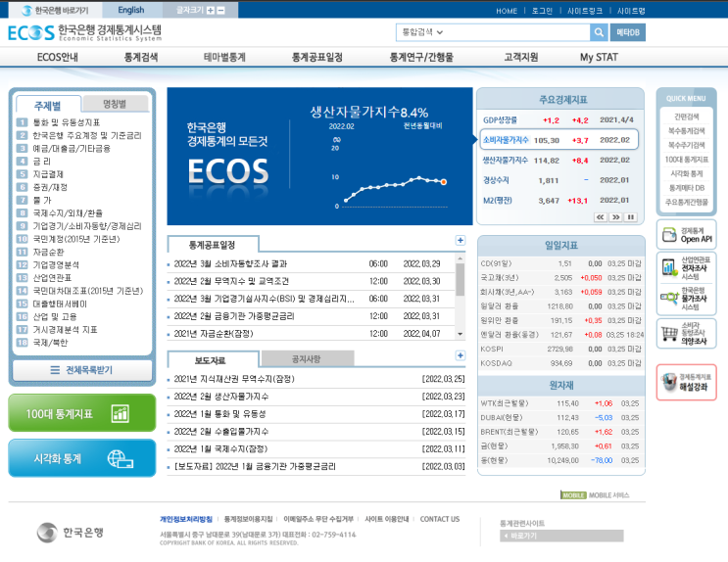Open 통계관련사이트 바로가기 dropdown
The height and width of the screenshot is (562, 728).
pyautogui.click(x=561, y=536)
